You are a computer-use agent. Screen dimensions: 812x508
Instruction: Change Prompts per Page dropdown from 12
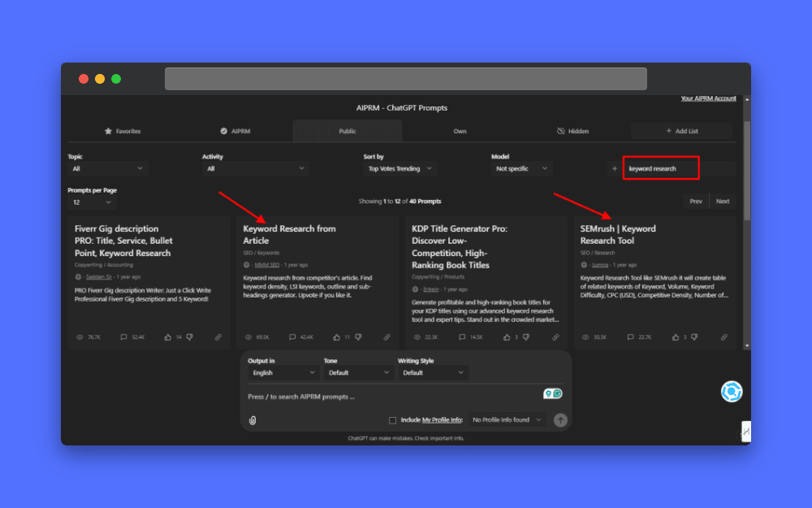[x=92, y=202]
